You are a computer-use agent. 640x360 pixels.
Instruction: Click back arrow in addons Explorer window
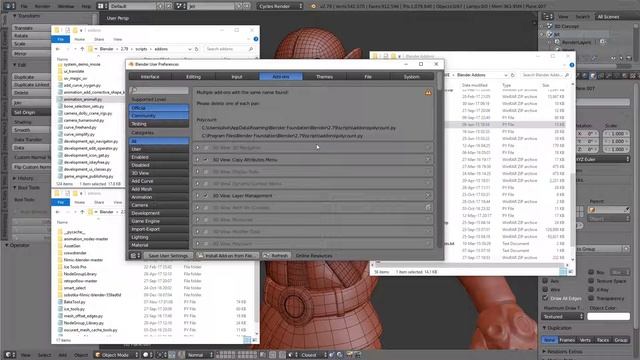[x=58, y=49]
